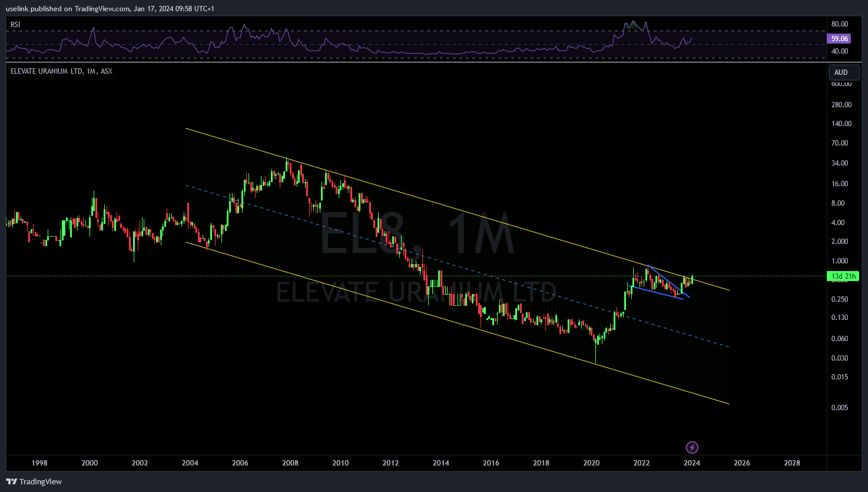Image resolution: width=868 pixels, height=492 pixels.
Task: Click the 34.00 price scale label
Action: pyautogui.click(x=839, y=163)
